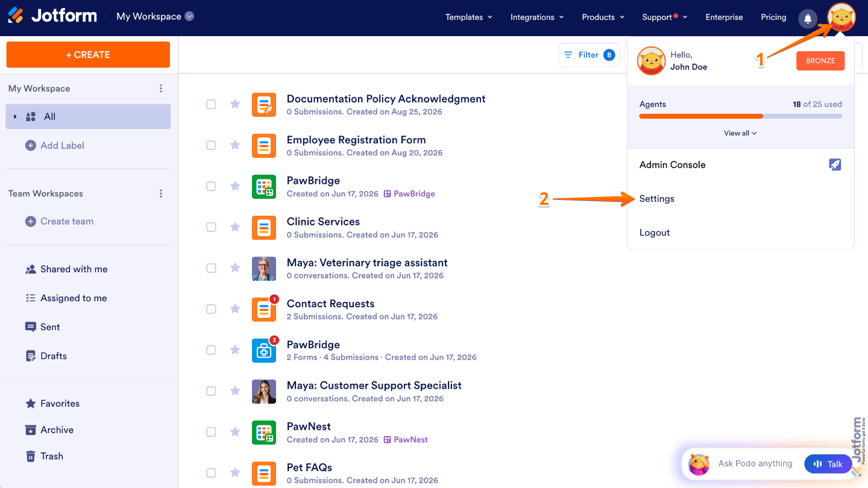Click the Add Label plus icon
Viewport: 868px width, 488px height.
(31, 145)
